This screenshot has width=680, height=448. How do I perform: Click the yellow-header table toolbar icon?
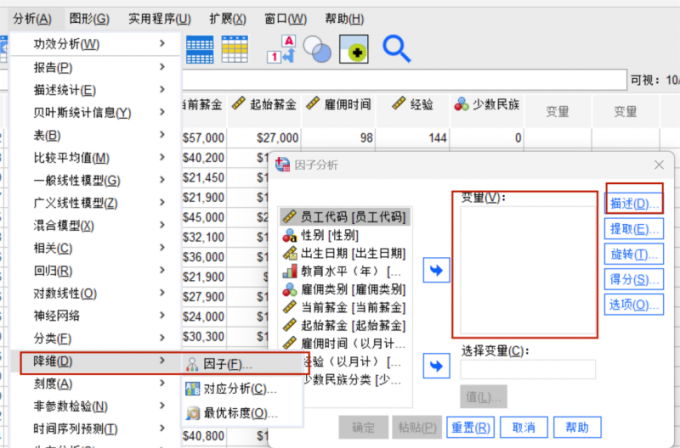(x=235, y=49)
